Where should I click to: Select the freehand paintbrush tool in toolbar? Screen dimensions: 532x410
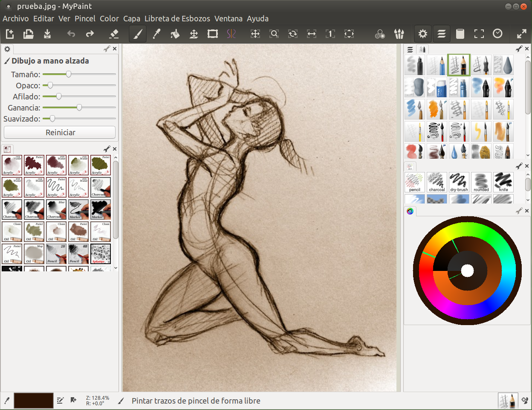pos(138,34)
